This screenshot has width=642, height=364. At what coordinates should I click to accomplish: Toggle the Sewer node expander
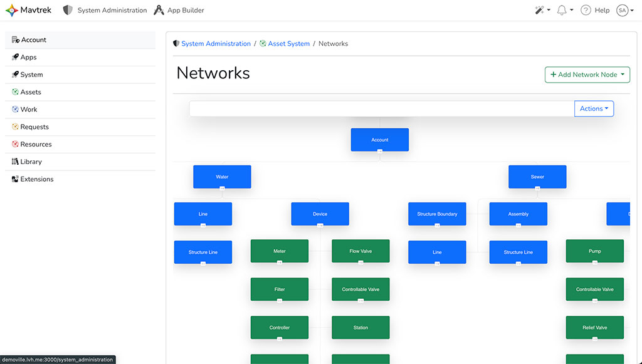(537, 188)
